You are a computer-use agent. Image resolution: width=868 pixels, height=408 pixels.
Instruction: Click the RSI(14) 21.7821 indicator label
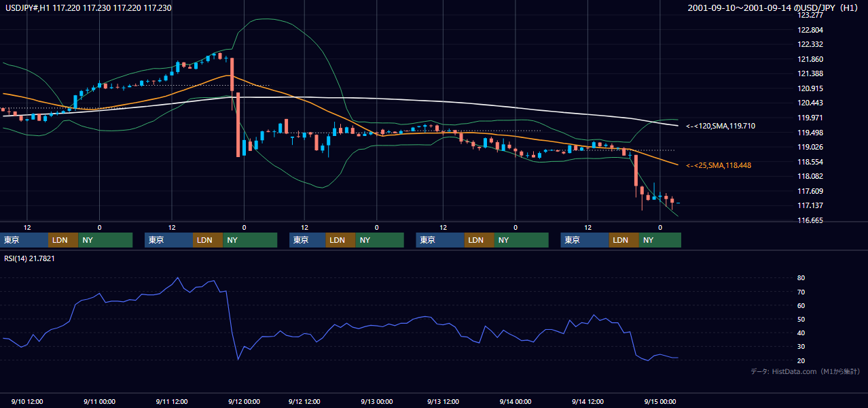tap(29, 258)
